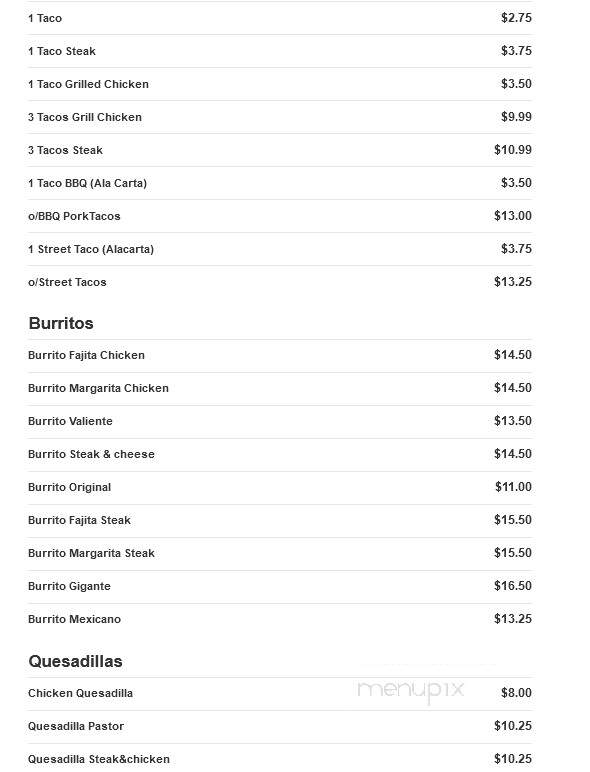Select 1 Taco BBQ (Ala Carta)
Image resolution: width=590 pixels, height=772 pixels.
280,183
